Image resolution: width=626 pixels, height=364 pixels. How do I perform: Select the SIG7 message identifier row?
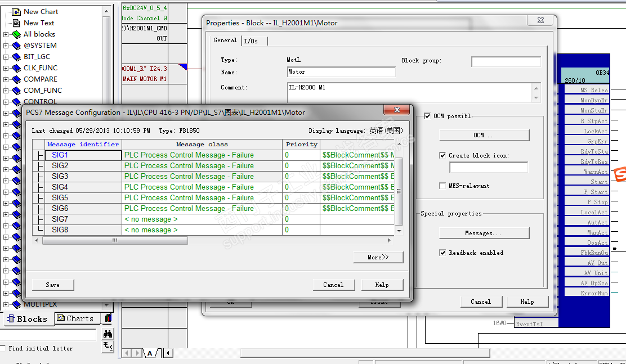point(83,219)
